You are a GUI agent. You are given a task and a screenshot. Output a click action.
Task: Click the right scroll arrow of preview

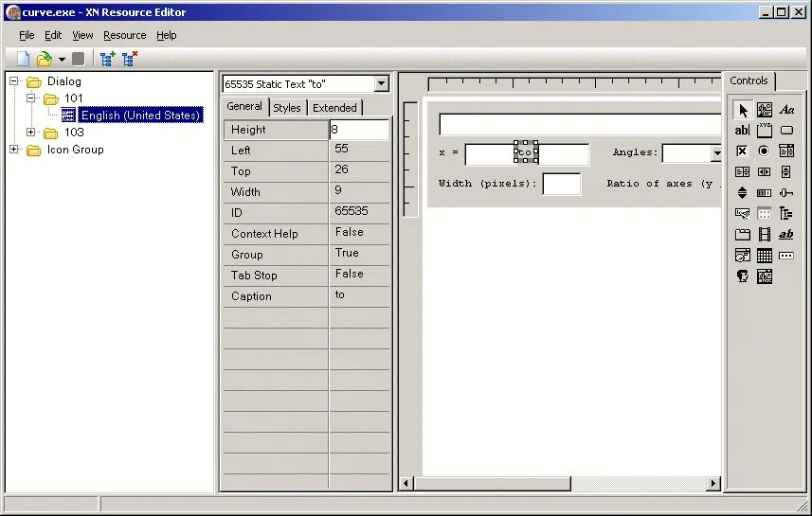point(713,484)
